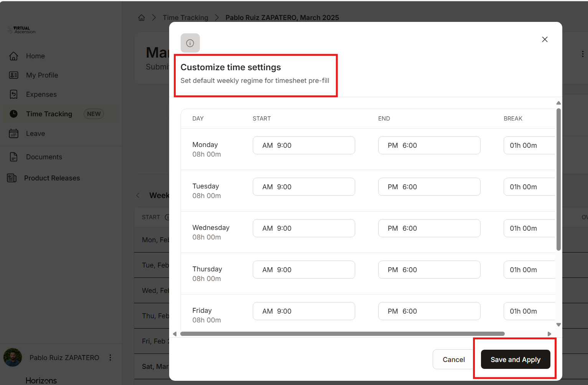Edit Tuesday end time field
The width and height of the screenshot is (588, 385).
coord(429,187)
